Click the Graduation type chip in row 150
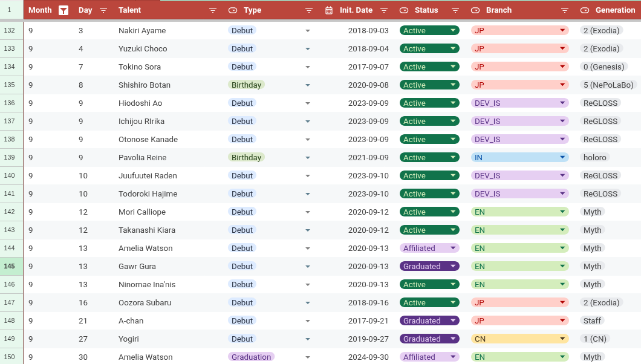The width and height of the screenshot is (641, 364). tap(251, 357)
